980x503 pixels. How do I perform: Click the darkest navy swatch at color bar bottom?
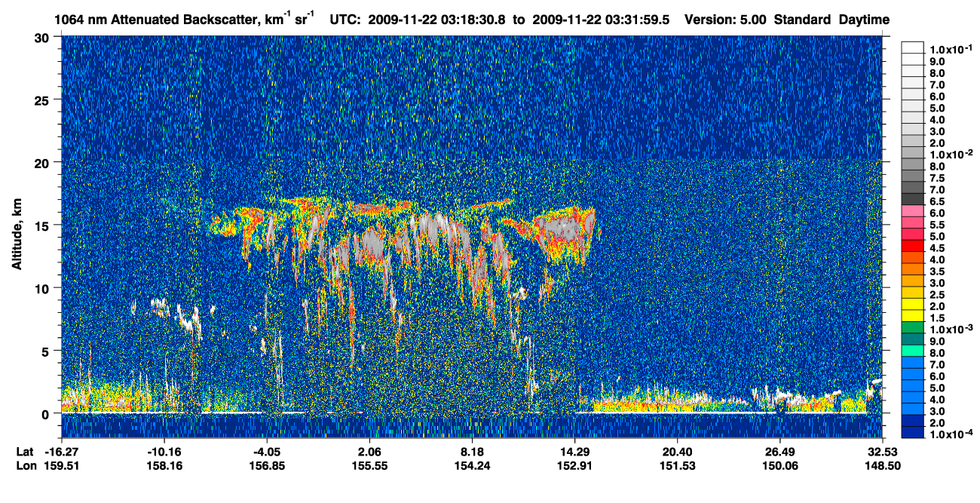[912, 431]
